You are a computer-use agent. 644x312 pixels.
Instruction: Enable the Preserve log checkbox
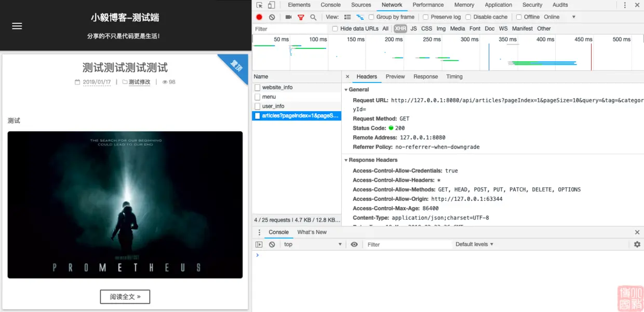point(425,17)
